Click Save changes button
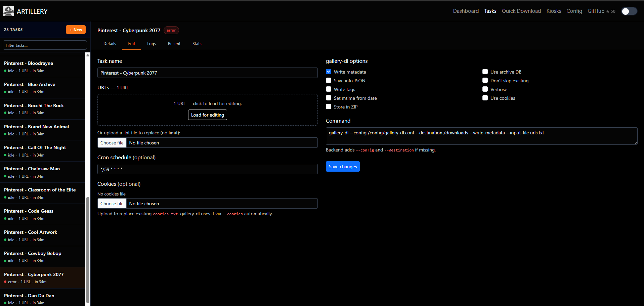 (343, 167)
